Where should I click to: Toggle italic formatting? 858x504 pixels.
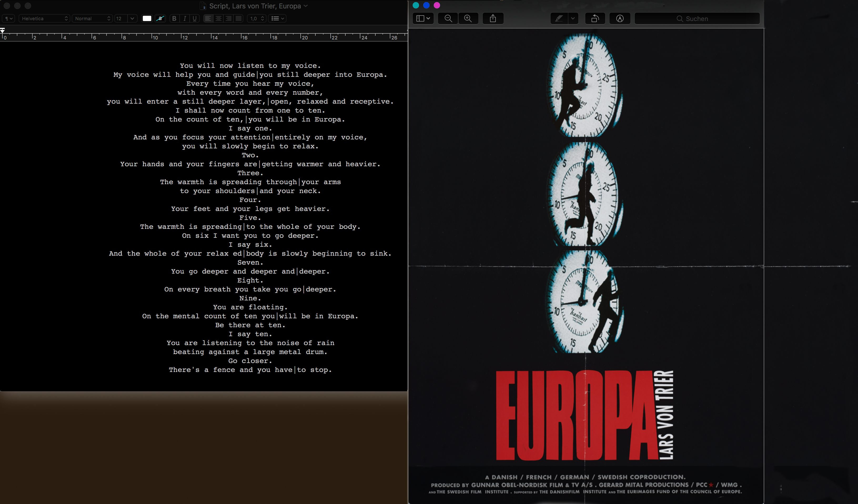(x=185, y=18)
